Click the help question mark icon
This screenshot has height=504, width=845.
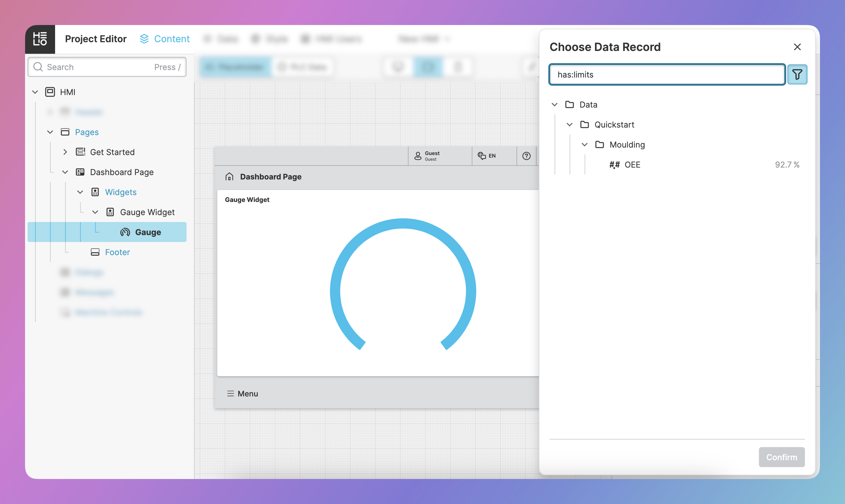526,156
